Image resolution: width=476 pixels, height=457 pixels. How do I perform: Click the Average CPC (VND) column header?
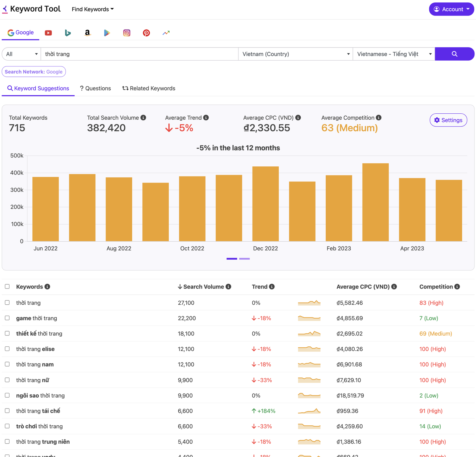coord(363,287)
